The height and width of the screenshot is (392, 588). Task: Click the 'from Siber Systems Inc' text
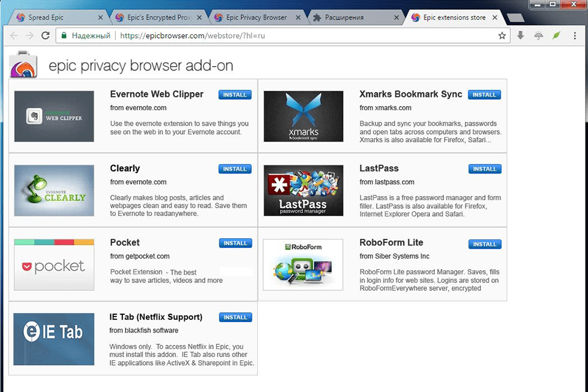[x=394, y=257]
